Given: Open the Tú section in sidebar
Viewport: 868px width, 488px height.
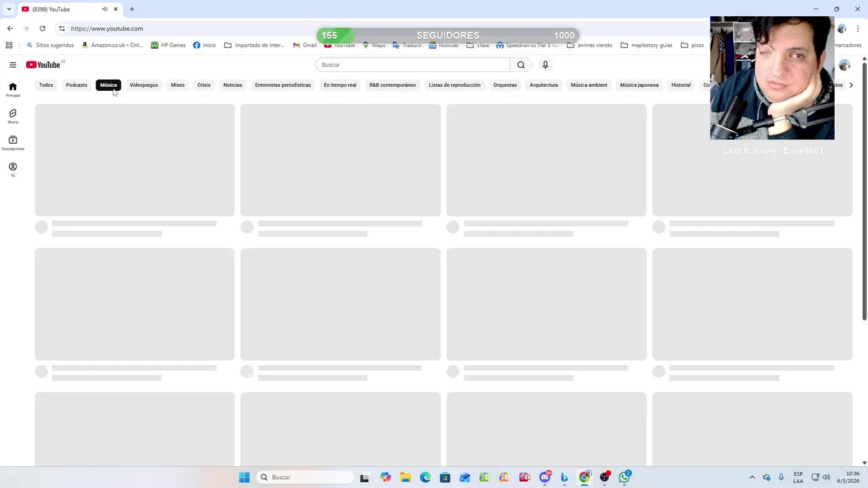Looking at the screenshot, I should coord(13,169).
